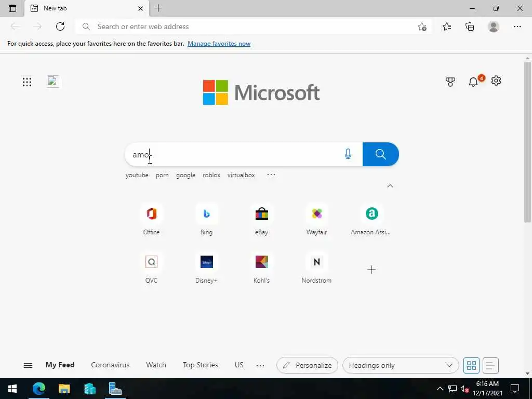Open the QVC quick link
Image resolution: width=532 pixels, height=399 pixels.
151,269
